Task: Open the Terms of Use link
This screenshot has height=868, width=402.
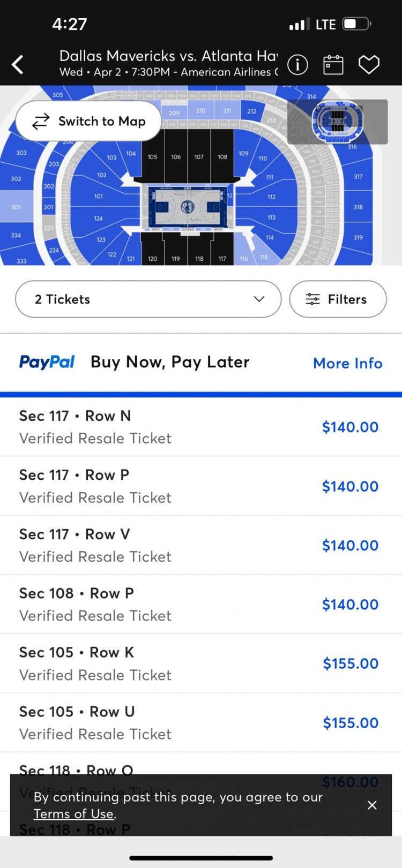Action: (x=73, y=814)
